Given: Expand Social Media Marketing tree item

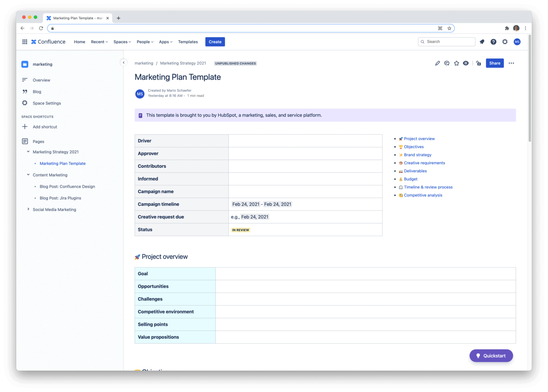Looking at the screenshot, I should (x=28, y=209).
